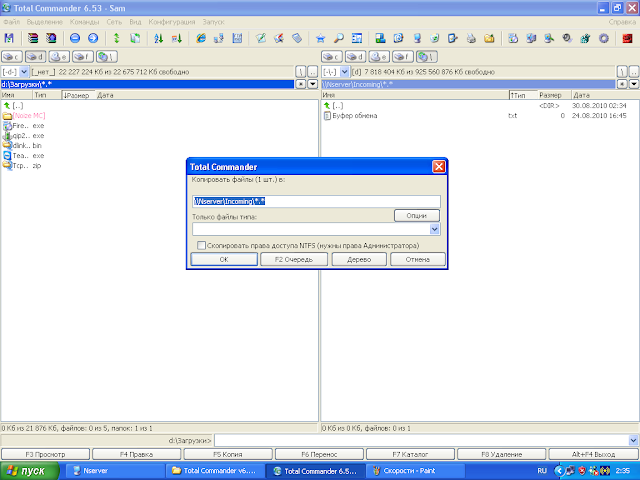The width and height of the screenshot is (640, 480).
Task: Click the red square icon at toolbar end
Action: click(x=627, y=38)
